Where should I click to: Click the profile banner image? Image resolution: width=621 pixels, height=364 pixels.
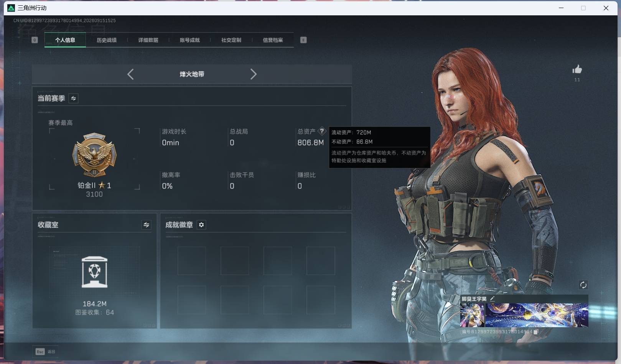[x=537, y=315]
